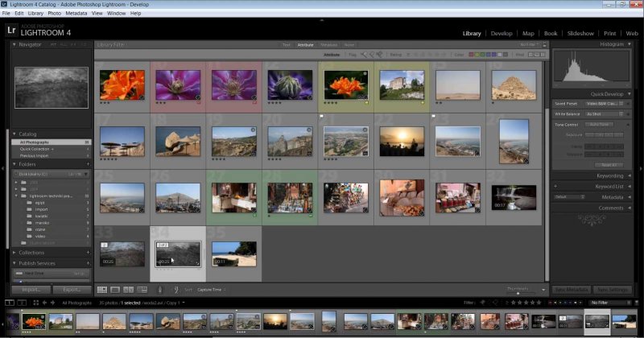The width and height of the screenshot is (644, 338).
Task: Open Compare view from toolbar
Action: 130,290
